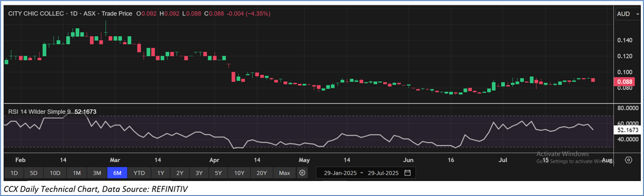The image size is (644, 196).
Task: Select the Max time range
Action: tap(284, 173)
